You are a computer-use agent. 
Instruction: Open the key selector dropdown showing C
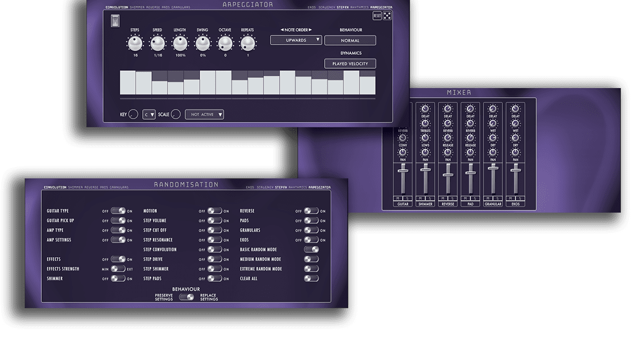point(149,114)
